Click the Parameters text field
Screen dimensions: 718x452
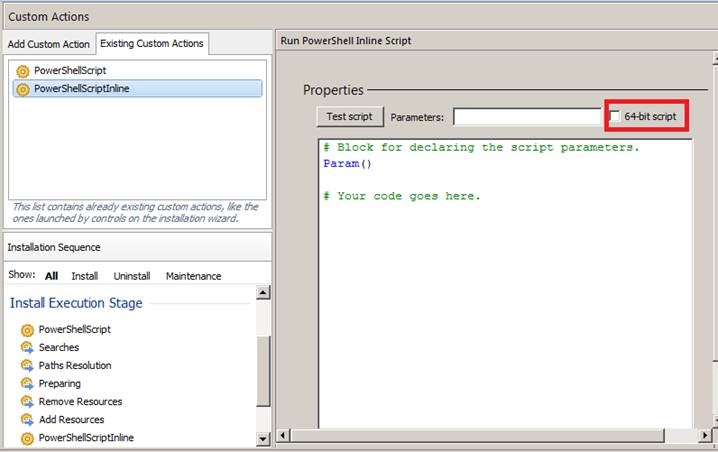coord(526,117)
